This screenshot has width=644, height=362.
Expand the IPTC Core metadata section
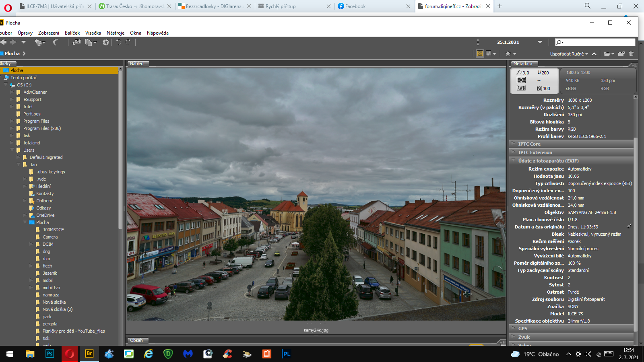529,144
